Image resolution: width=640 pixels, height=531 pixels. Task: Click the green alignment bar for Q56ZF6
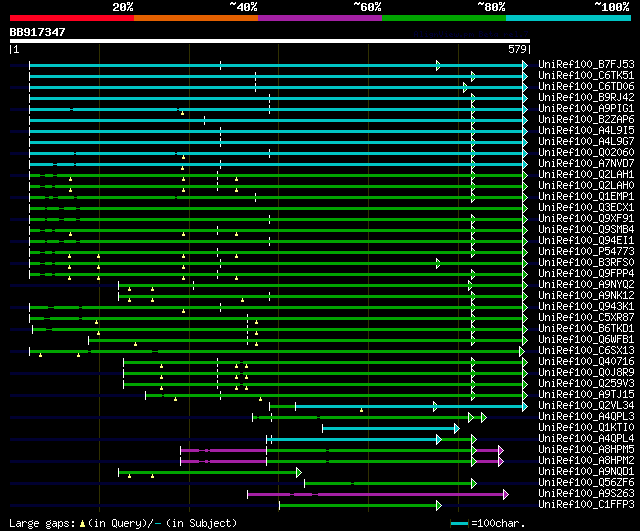(390, 484)
